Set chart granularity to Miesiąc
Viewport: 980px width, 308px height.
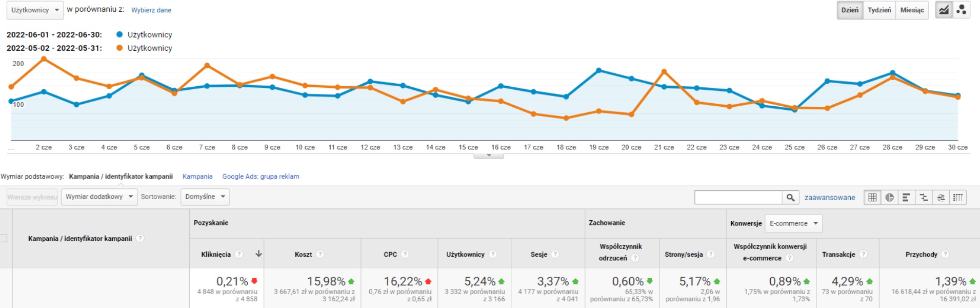[x=912, y=10]
